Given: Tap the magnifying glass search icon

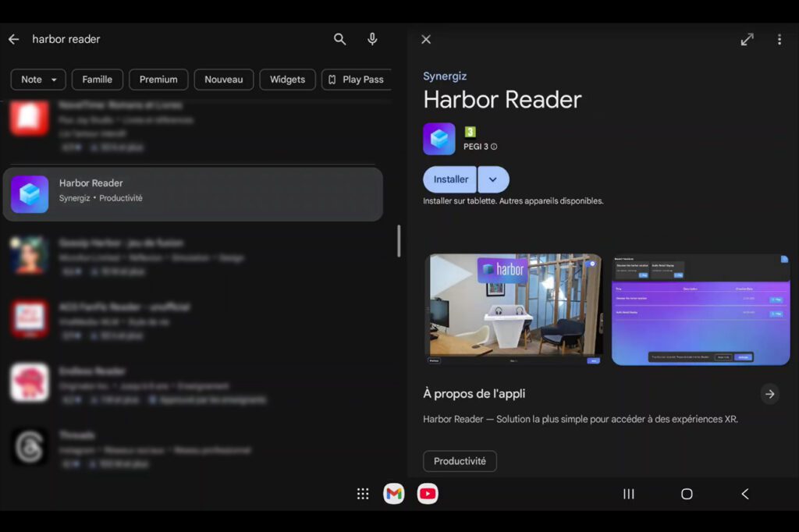Looking at the screenshot, I should click(x=339, y=39).
